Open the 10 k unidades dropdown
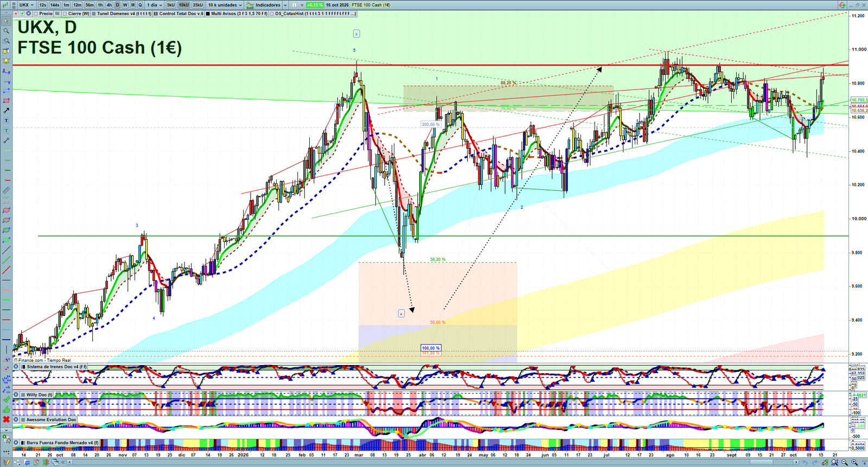This screenshot has height=467, width=868. pyautogui.click(x=225, y=5)
